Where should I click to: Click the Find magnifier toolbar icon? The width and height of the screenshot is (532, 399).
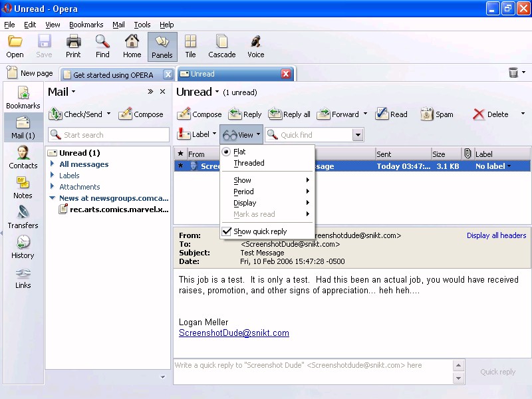click(102, 47)
